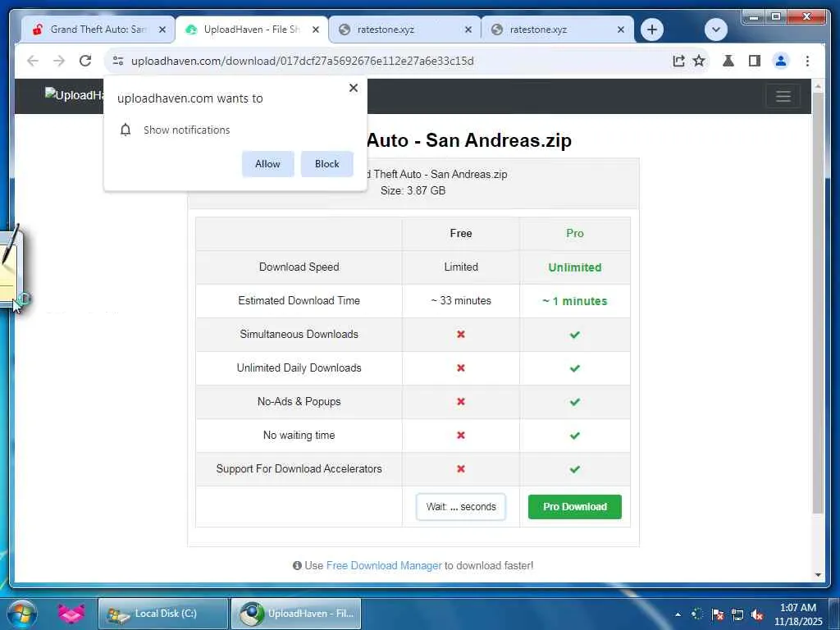The width and height of the screenshot is (840, 630).
Task: Click the '~ 1 minutes' cell
Action: (x=575, y=301)
